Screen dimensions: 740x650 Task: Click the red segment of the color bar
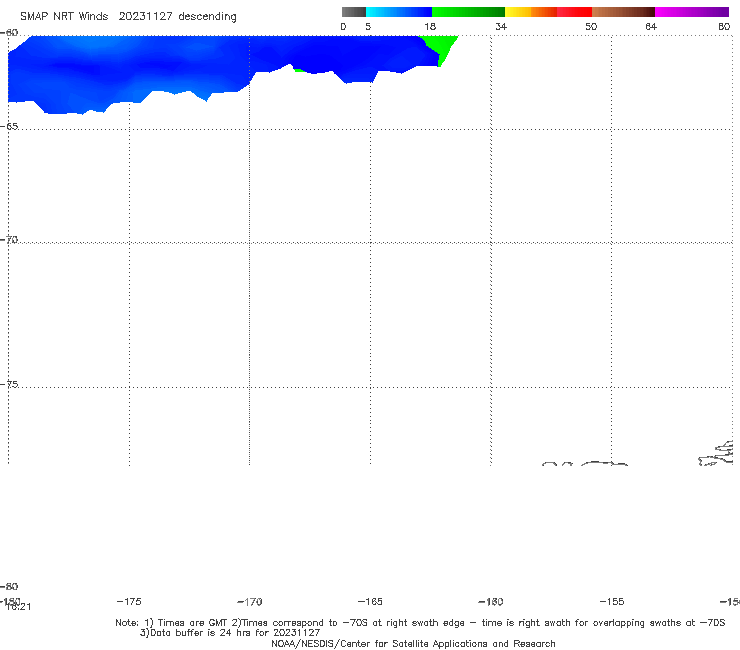click(x=574, y=12)
